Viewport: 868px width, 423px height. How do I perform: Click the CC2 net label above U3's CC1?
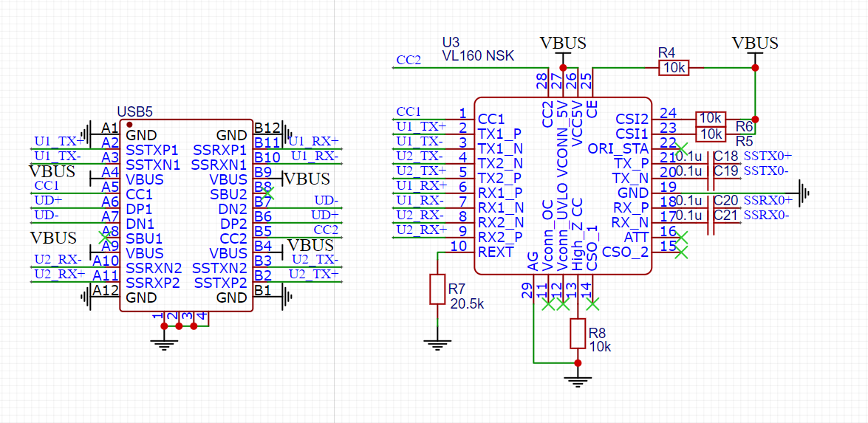pyautogui.click(x=409, y=60)
